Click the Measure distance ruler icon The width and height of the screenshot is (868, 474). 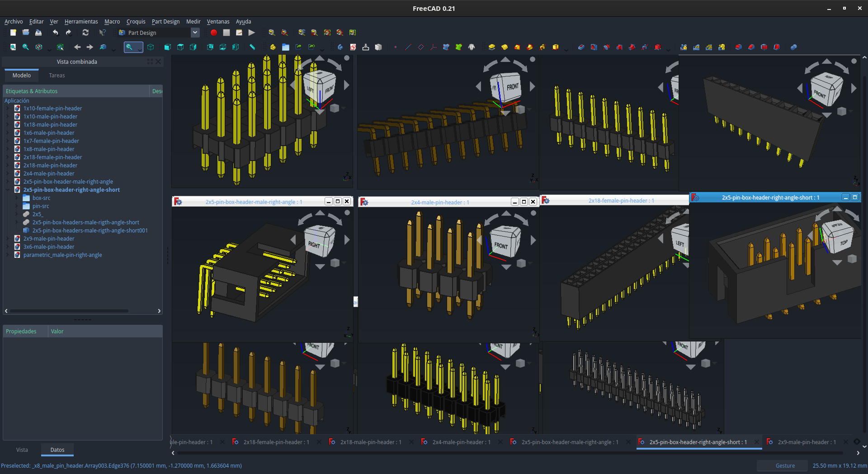252,47
